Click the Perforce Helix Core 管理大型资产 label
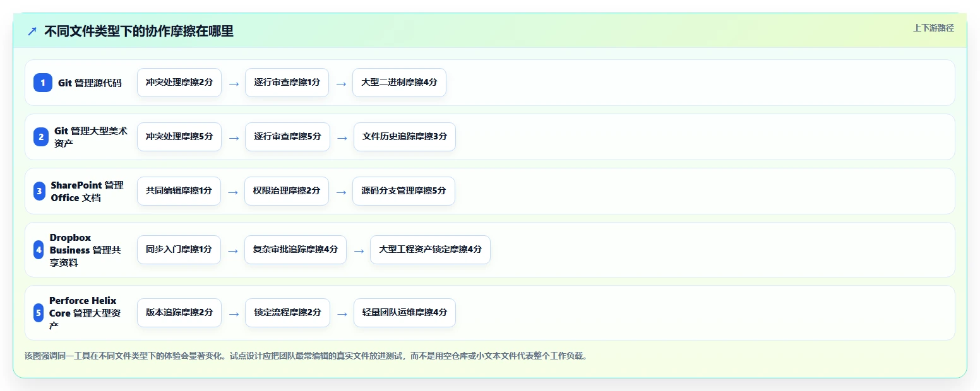 point(85,313)
